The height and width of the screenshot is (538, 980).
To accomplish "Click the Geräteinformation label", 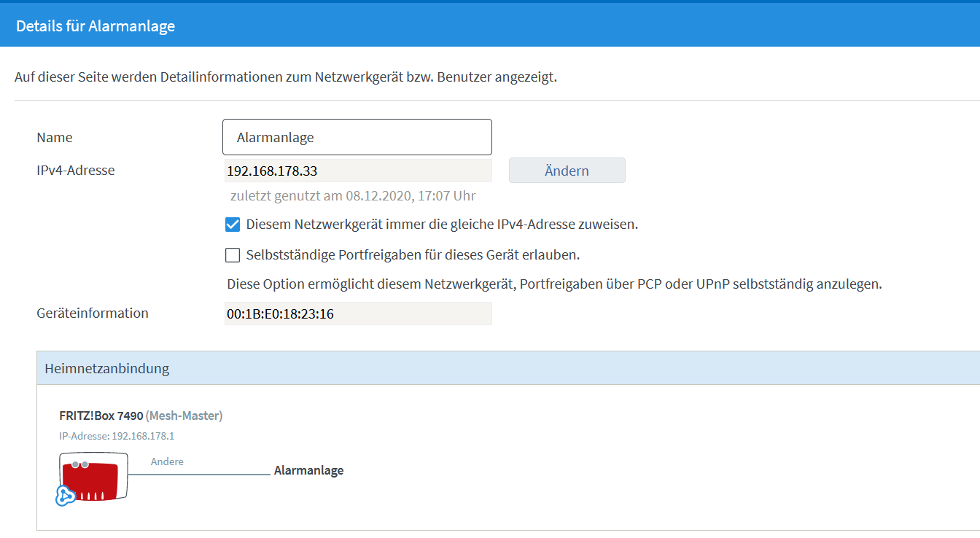I will pyautogui.click(x=93, y=313).
